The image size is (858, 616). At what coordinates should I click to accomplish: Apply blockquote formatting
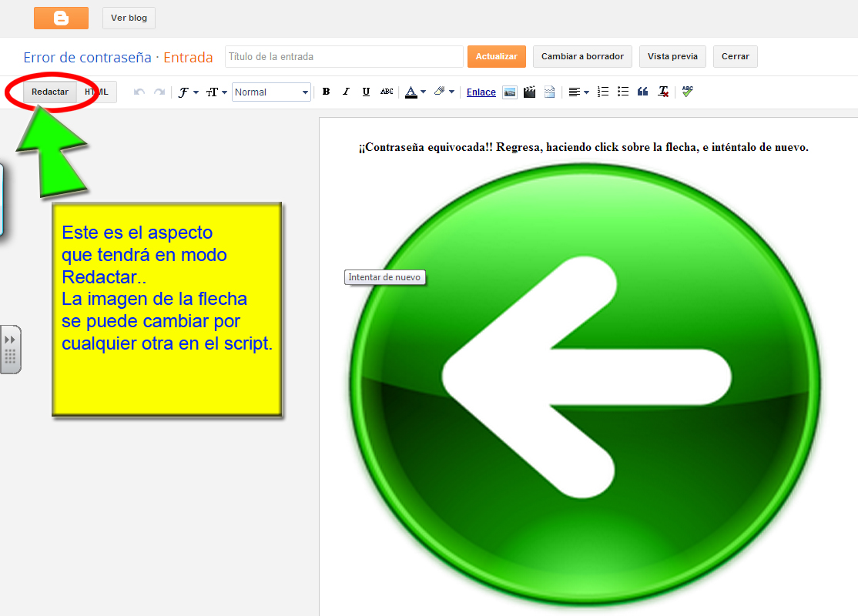pyautogui.click(x=642, y=92)
